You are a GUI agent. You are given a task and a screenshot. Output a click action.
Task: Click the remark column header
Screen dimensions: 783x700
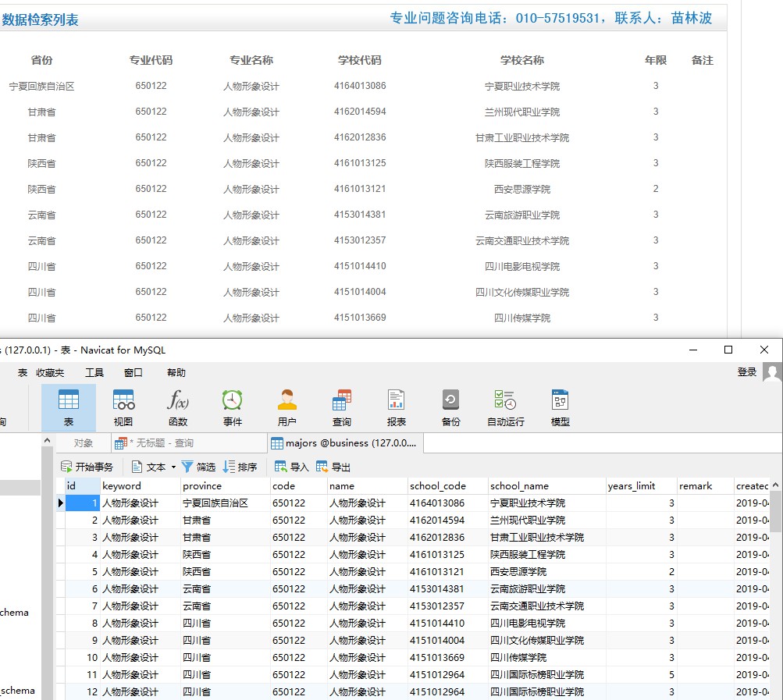click(705, 486)
